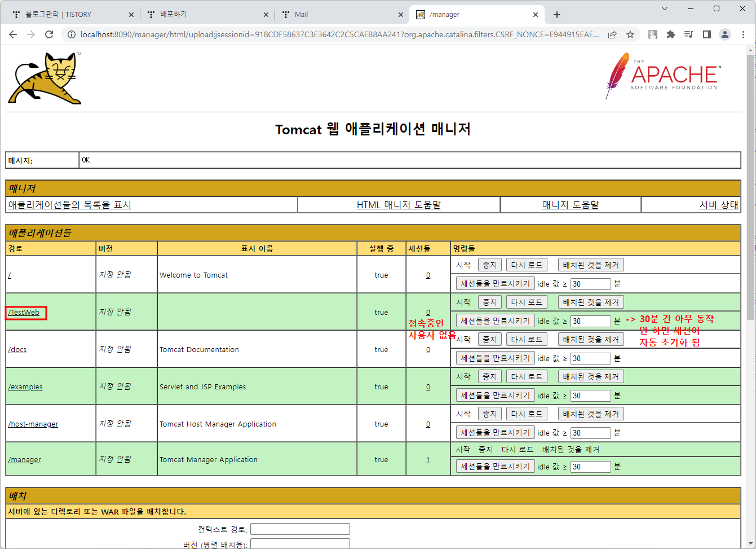Click the first extension icon beside puzzle
Viewport: 756px width, 549px height.
point(652,34)
